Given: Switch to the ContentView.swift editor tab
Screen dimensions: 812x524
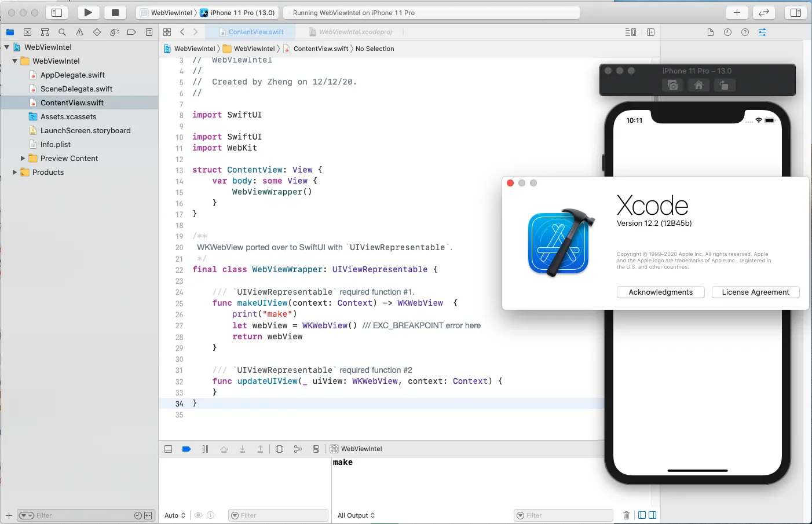Looking at the screenshot, I should point(251,32).
